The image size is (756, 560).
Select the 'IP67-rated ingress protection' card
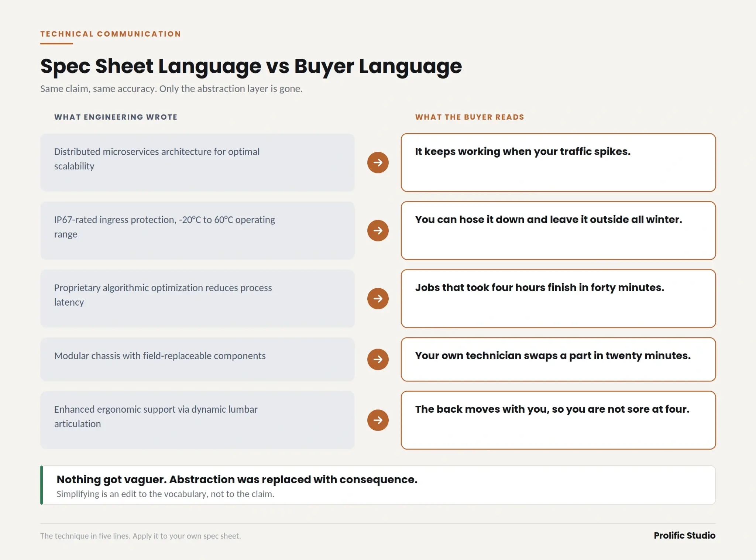pyautogui.click(x=197, y=231)
